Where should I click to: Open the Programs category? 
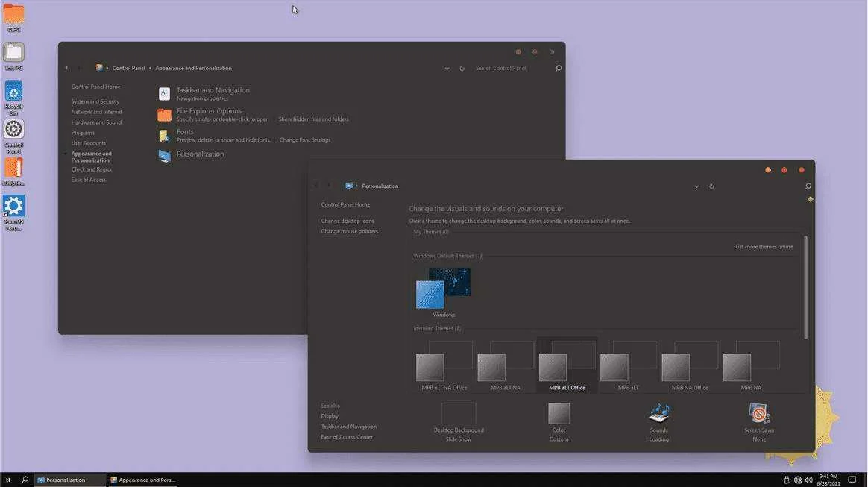[x=83, y=133]
